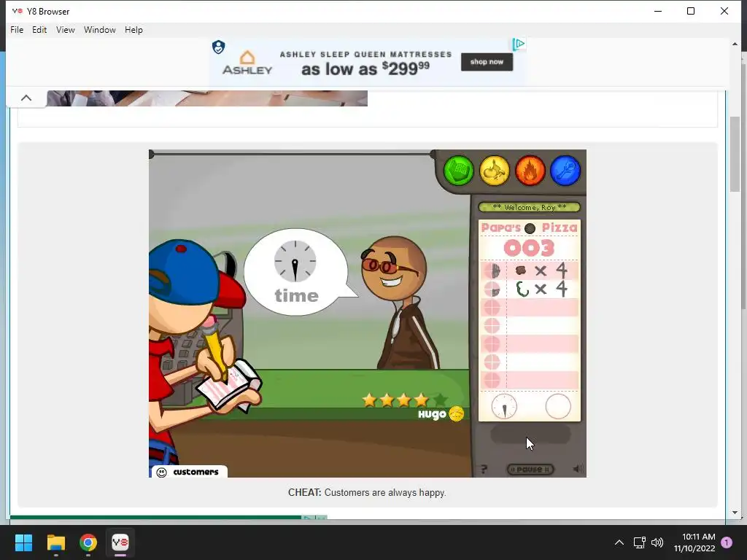Image resolution: width=747 pixels, height=560 pixels.
Task: Click the Welcome, Roy banner
Action: [530, 207]
